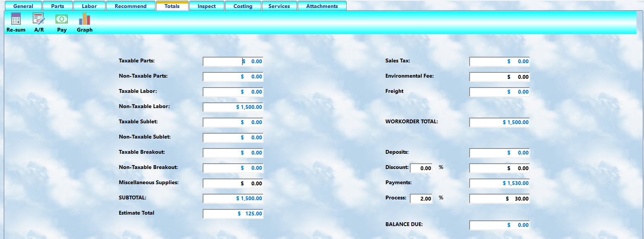The width and height of the screenshot is (644, 239).
Task: Switch to the Parts tab
Action: [58, 6]
